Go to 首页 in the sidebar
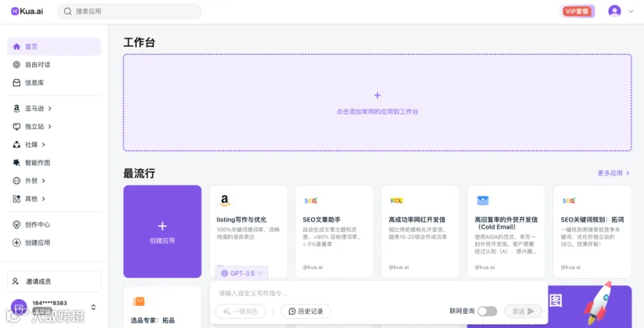Viewport: 644px width, 328px height. coord(54,47)
